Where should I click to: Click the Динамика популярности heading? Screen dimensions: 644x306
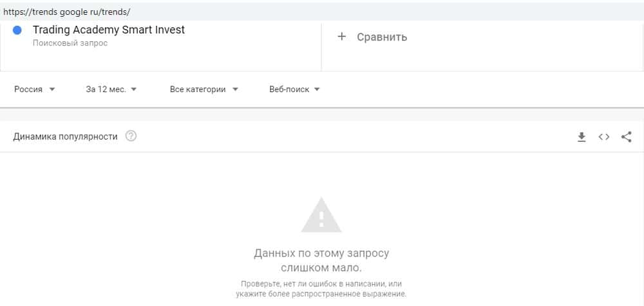click(65, 137)
